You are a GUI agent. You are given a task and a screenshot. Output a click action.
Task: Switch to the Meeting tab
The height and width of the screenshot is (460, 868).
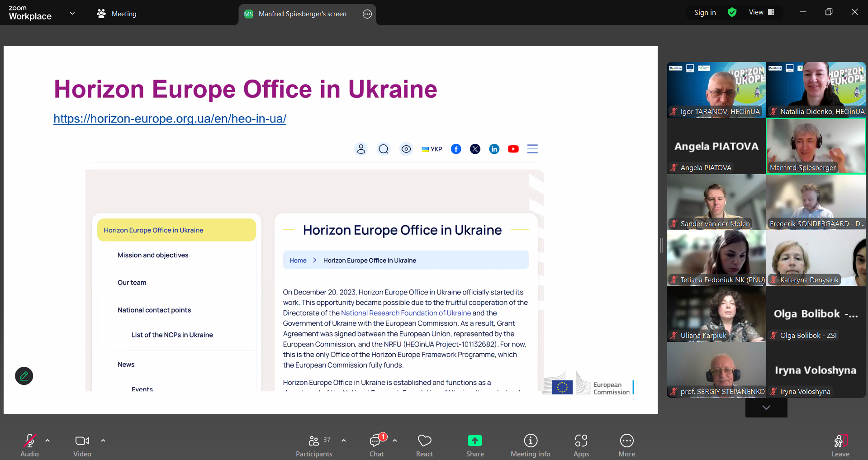pos(116,14)
